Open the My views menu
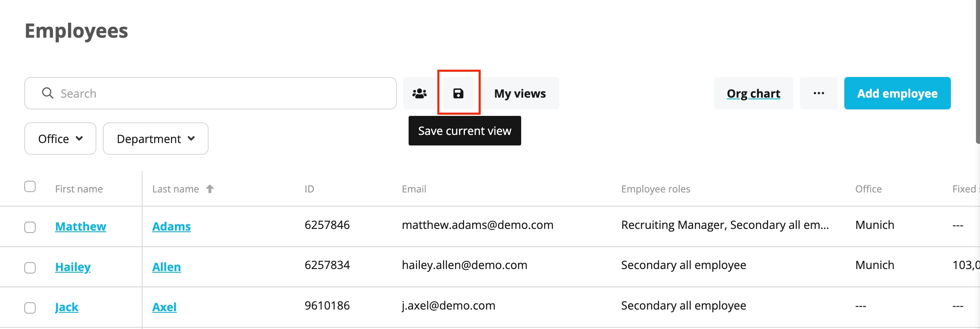The width and height of the screenshot is (980, 329). pos(520,93)
